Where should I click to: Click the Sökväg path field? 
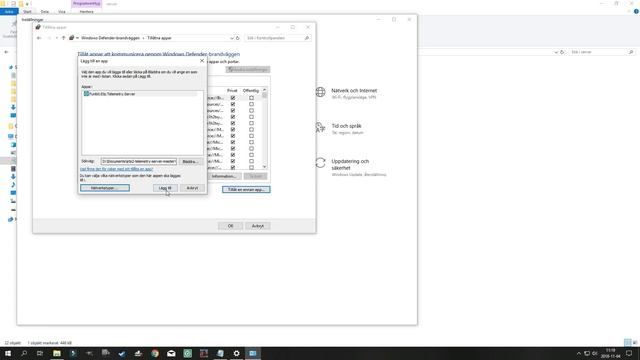(x=139, y=162)
